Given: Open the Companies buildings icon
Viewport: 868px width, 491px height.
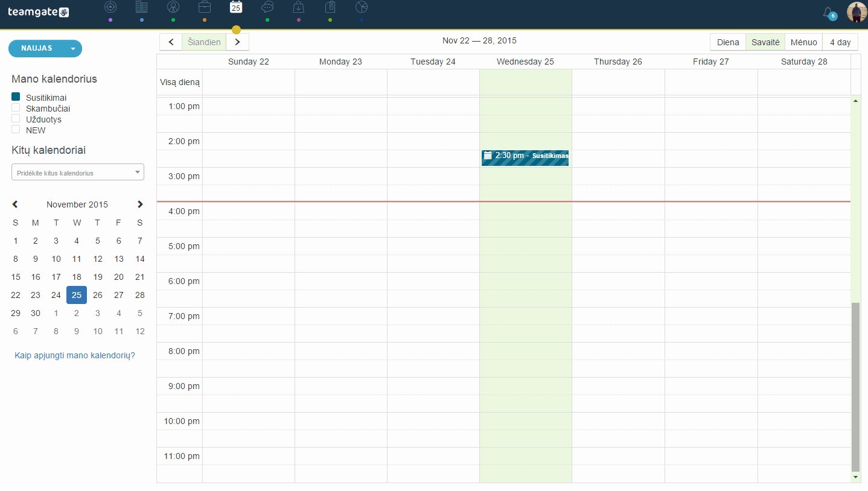Looking at the screenshot, I should click(x=141, y=7).
